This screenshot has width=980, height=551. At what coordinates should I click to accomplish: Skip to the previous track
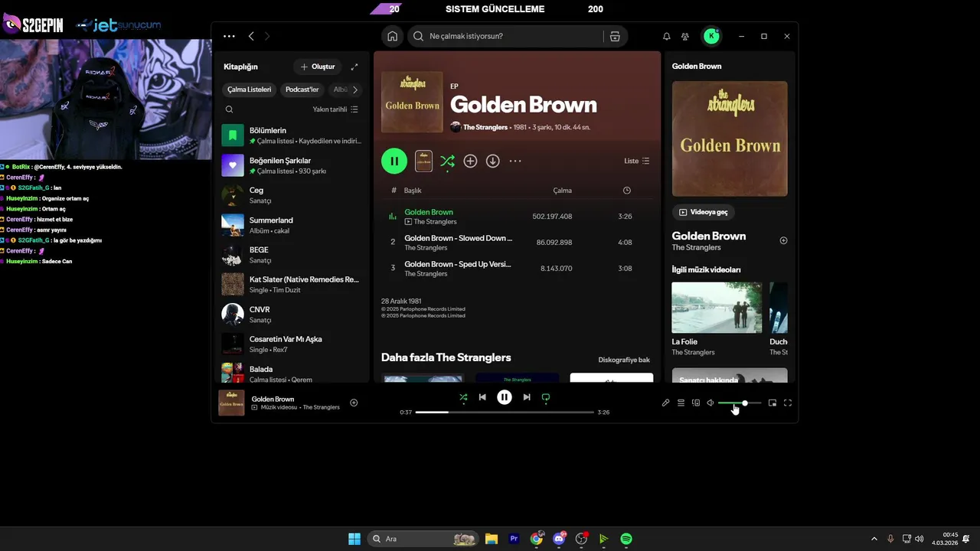(x=482, y=397)
